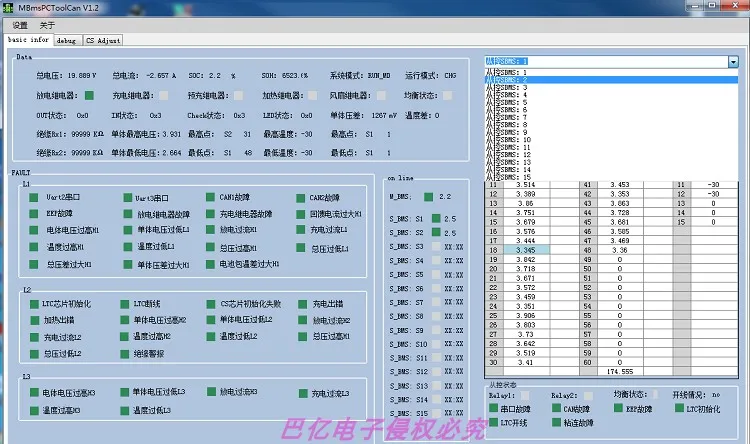Toggle the 预充继电器 status box
This screenshot has height=444, width=750.
coord(238,96)
